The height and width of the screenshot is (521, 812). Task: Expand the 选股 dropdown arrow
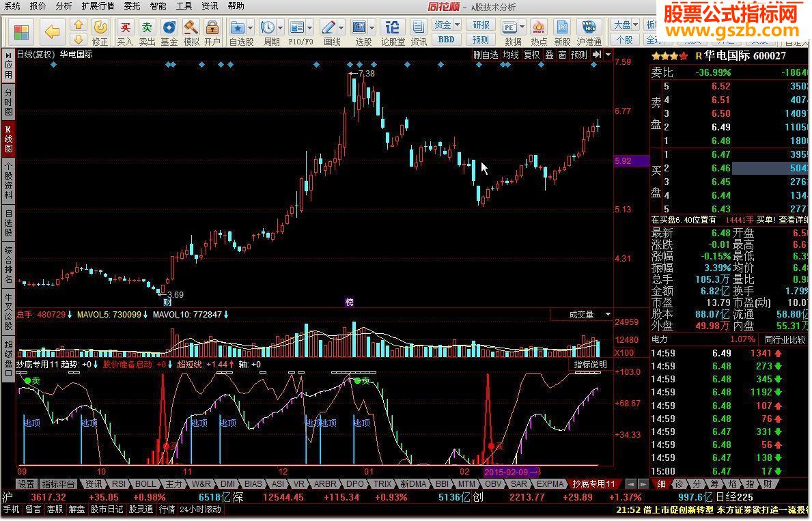click(372, 27)
